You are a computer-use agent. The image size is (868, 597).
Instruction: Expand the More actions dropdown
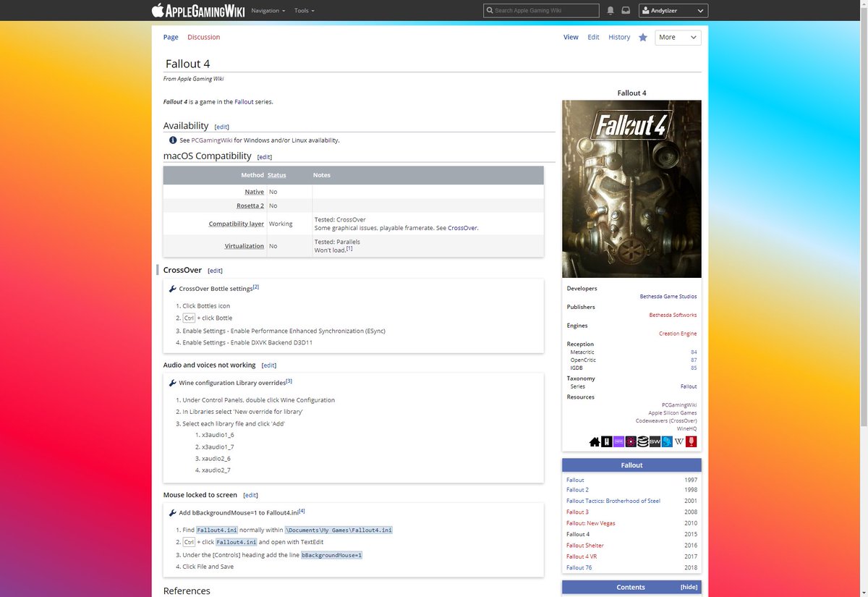[678, 37]
